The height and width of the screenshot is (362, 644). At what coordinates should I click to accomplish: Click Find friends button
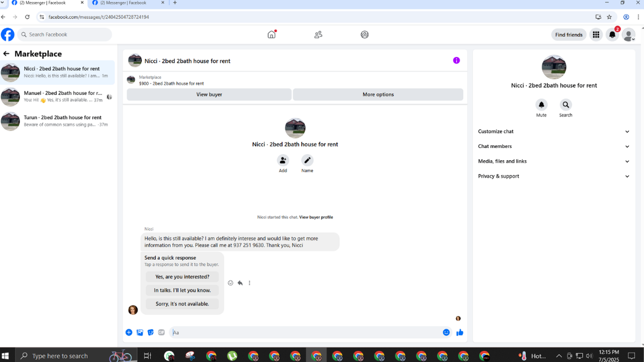pyautogui.click(x=569, y=35)
